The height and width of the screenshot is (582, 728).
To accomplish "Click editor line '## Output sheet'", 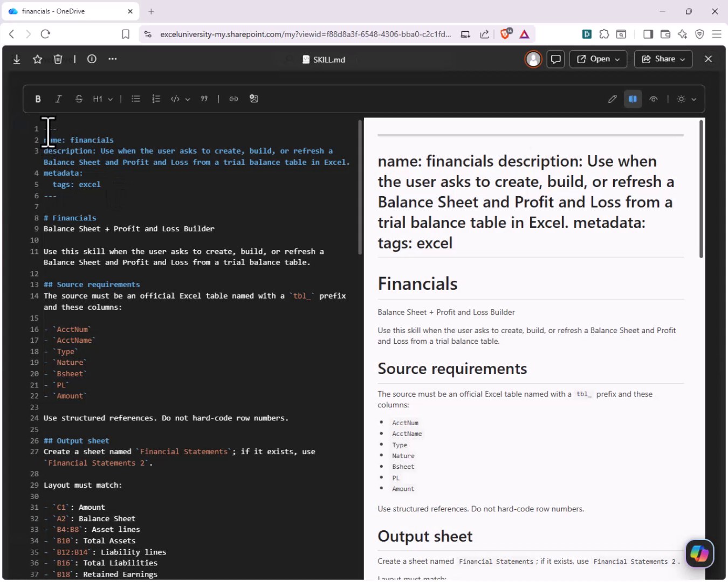I will (77, 441).
